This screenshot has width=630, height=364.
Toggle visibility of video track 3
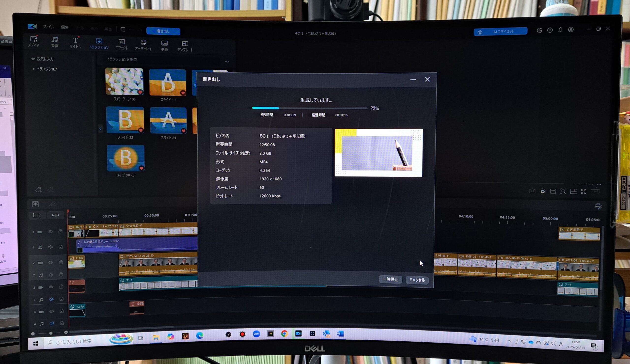click(x=51, y=287)
